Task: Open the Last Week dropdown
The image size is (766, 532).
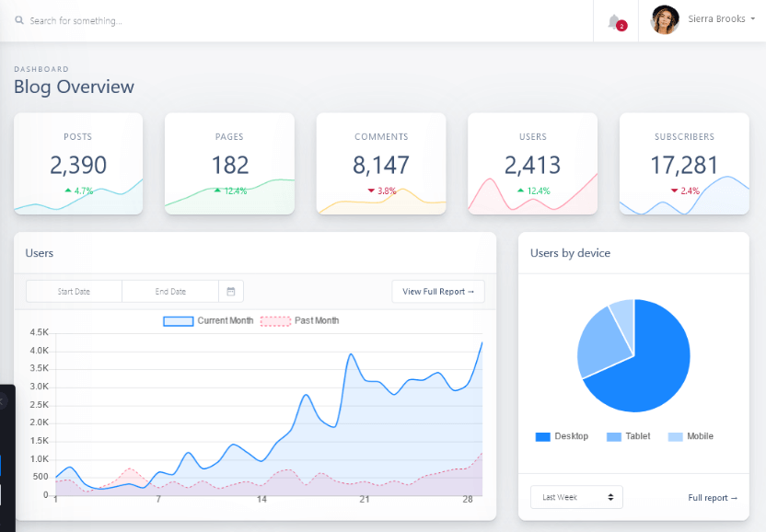Action: pos(576,497)
